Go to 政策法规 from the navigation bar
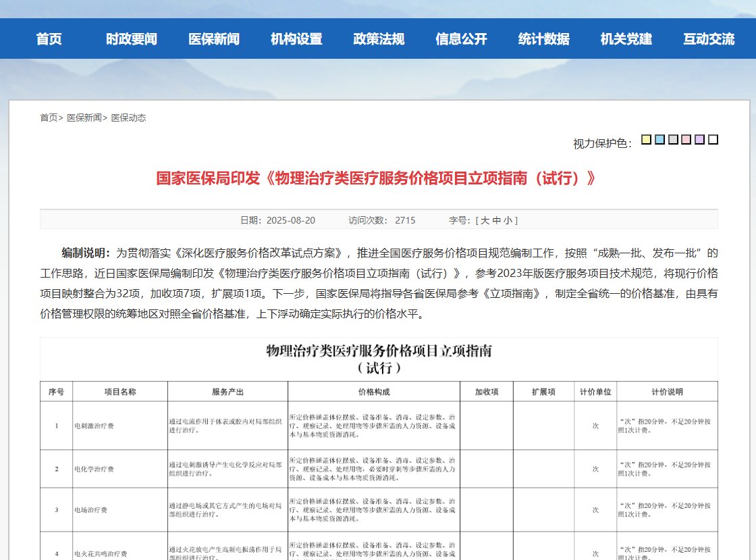 coord(379,39)
